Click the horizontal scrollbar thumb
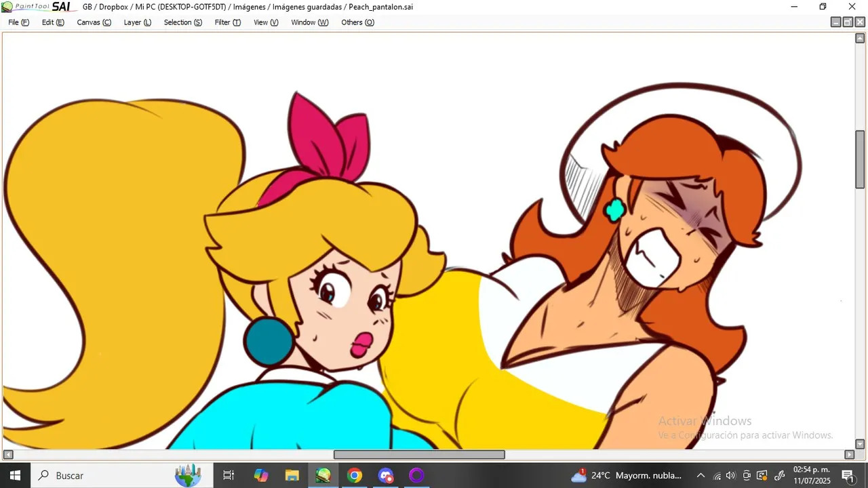 coord(419,455)
